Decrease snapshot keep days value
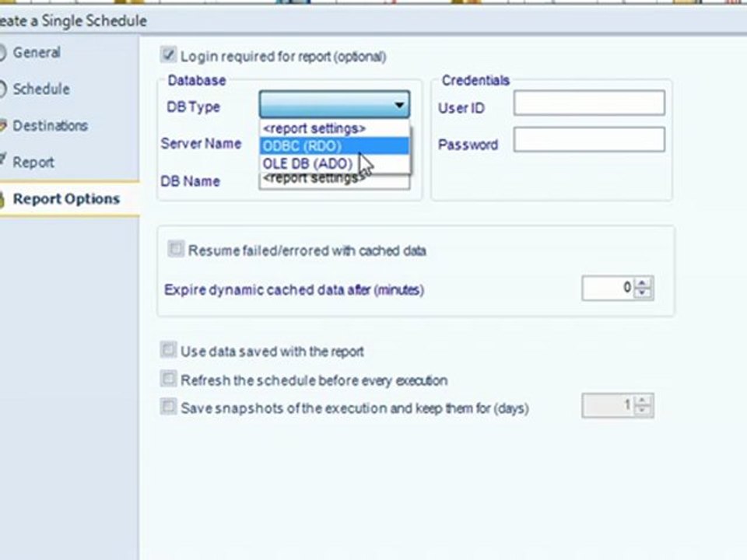The image size is (747, 560). click(643, 411)
